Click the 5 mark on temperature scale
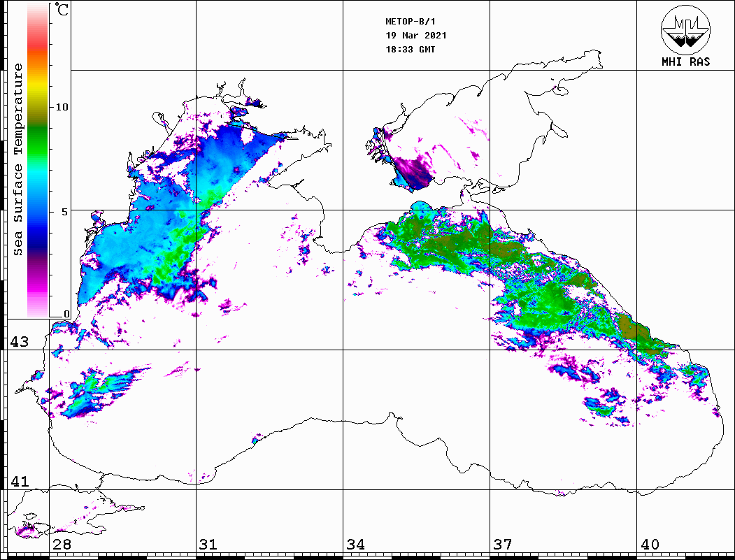The height and width of the screenshot is (560, 735). point(65,212)
